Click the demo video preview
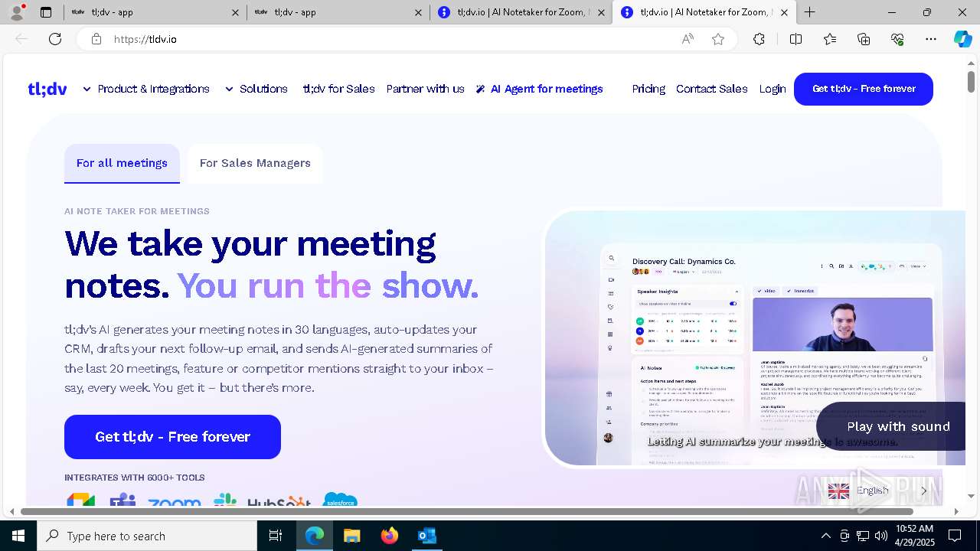 pyautogui.click(x=754, y=338)
